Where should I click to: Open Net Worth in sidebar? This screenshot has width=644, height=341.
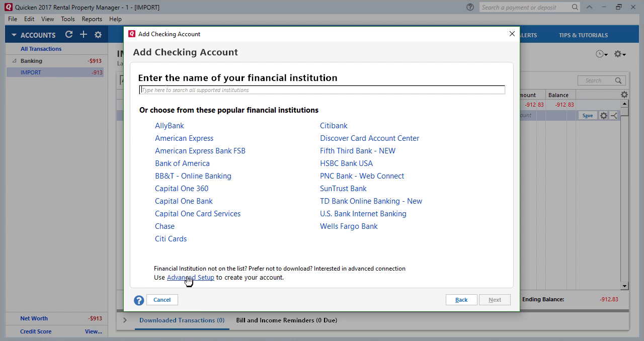[34, 318]
